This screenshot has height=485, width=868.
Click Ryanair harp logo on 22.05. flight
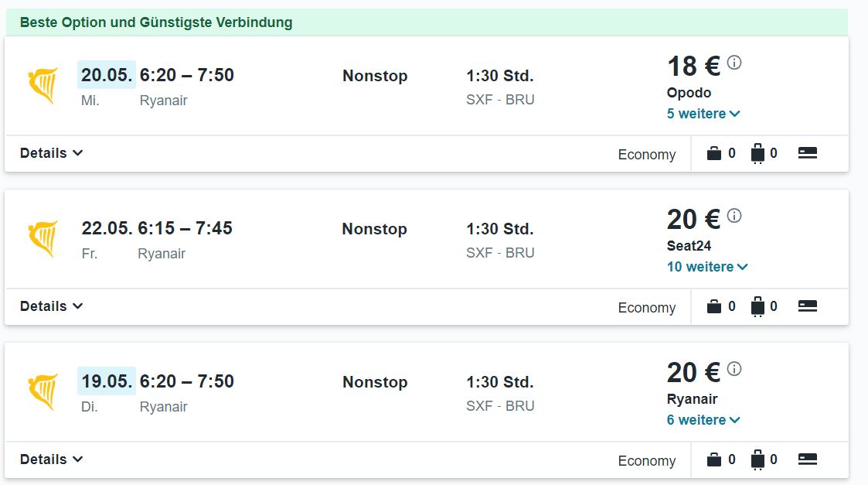(43, 239)
